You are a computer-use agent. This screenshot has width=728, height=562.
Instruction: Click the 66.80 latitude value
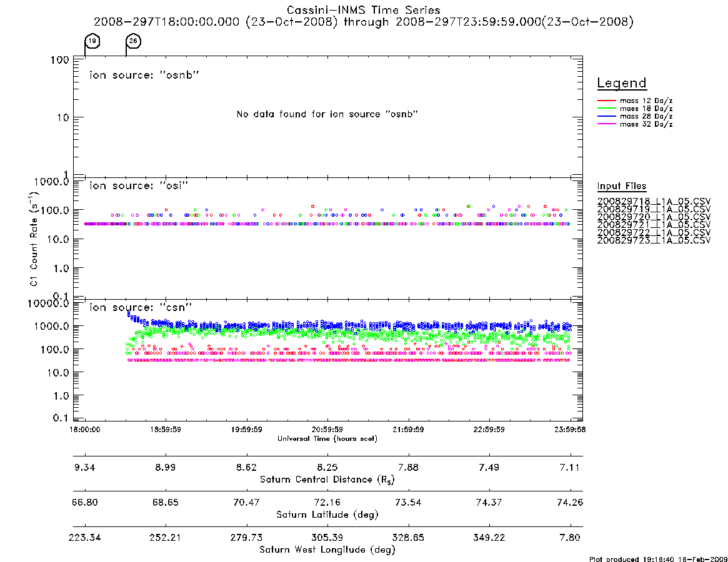pos(84,503)
